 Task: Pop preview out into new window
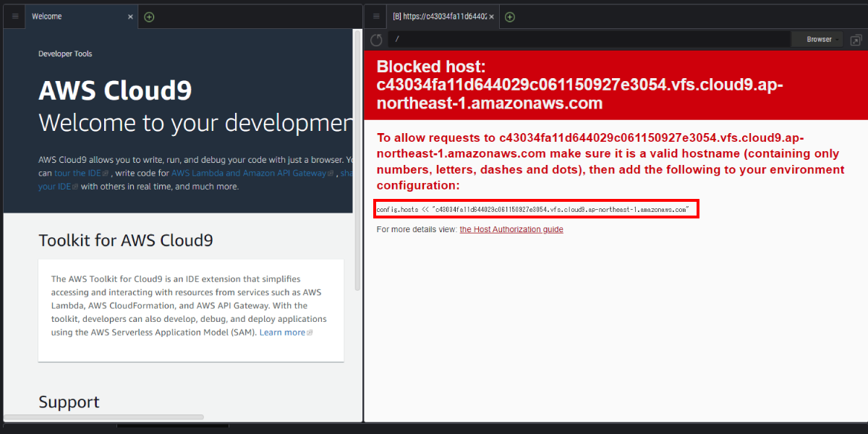pos(856,40)
